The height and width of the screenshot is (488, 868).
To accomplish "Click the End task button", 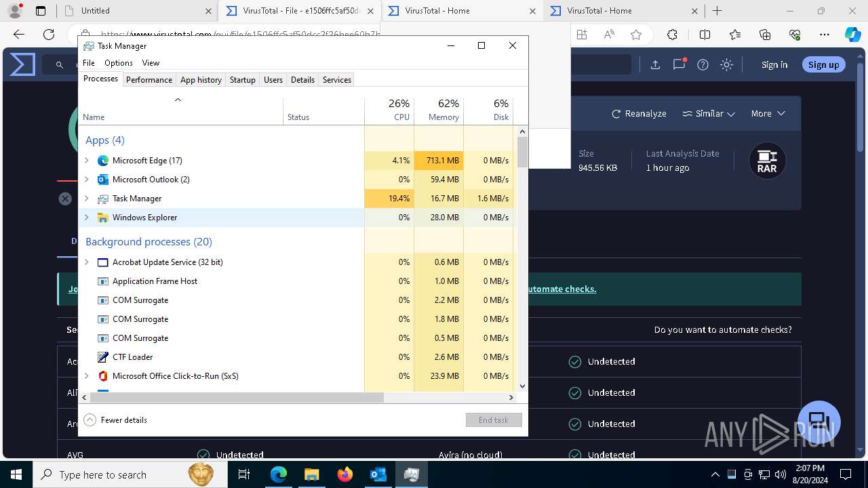I will (x=494, y=420).
